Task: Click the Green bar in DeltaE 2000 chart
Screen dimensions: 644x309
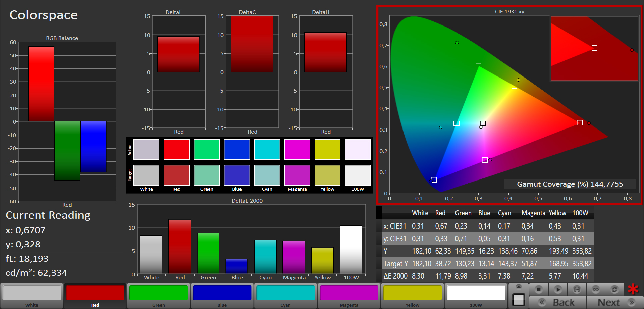Action: (208, 253)
